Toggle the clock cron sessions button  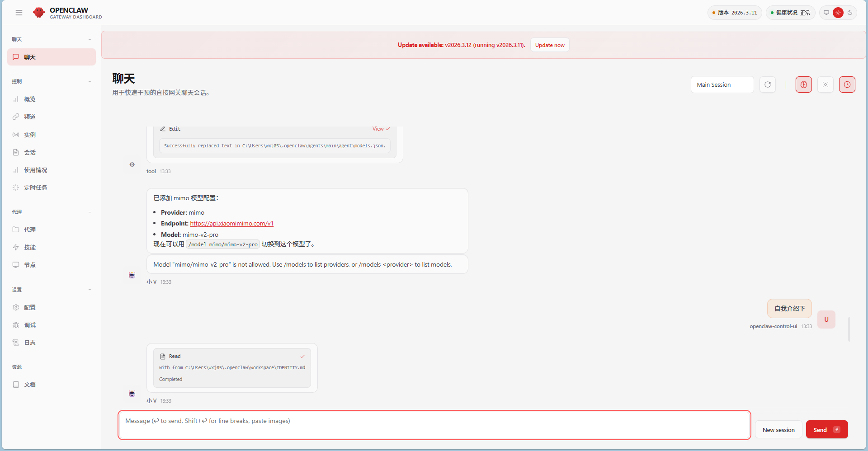[847, 85]
